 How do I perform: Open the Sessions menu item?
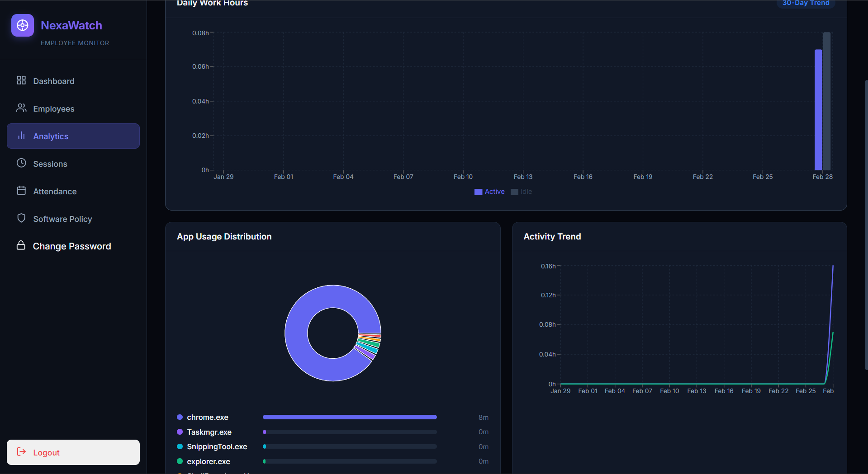50,164
